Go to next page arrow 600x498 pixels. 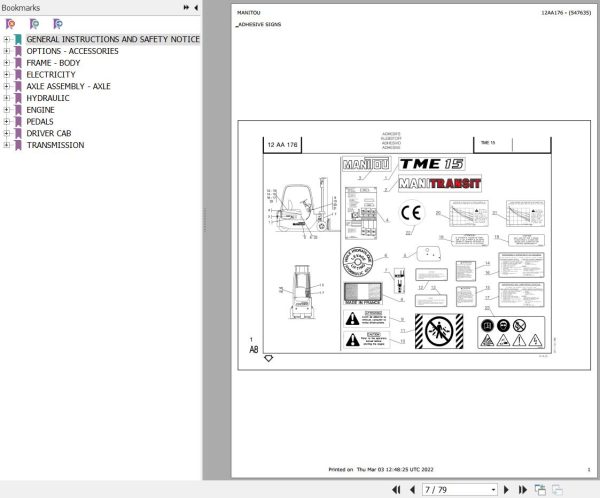[506, 490]
